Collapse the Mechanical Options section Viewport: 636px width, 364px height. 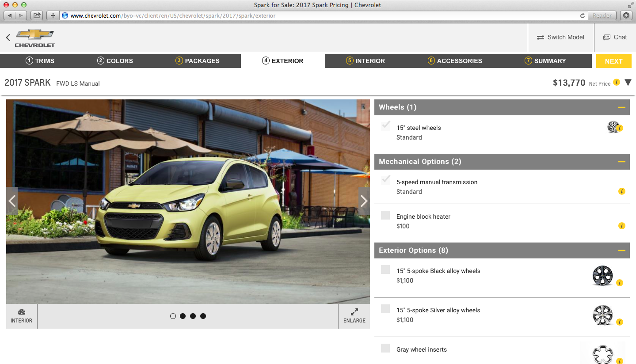coord(622,162)
